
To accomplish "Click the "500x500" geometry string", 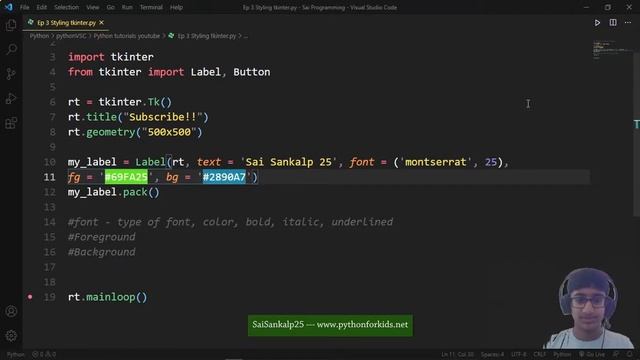I will [x=169, y=132].
